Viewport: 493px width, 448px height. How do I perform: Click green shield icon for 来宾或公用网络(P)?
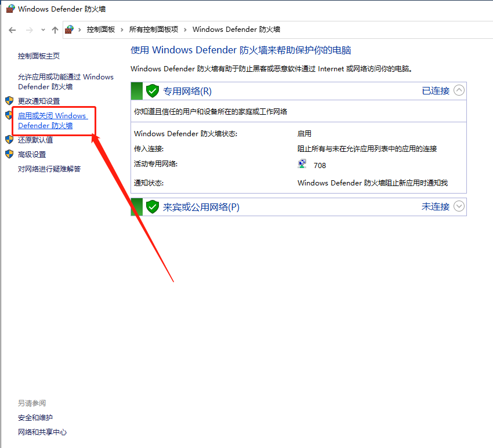pyautogui.click(x=153, y=207)
